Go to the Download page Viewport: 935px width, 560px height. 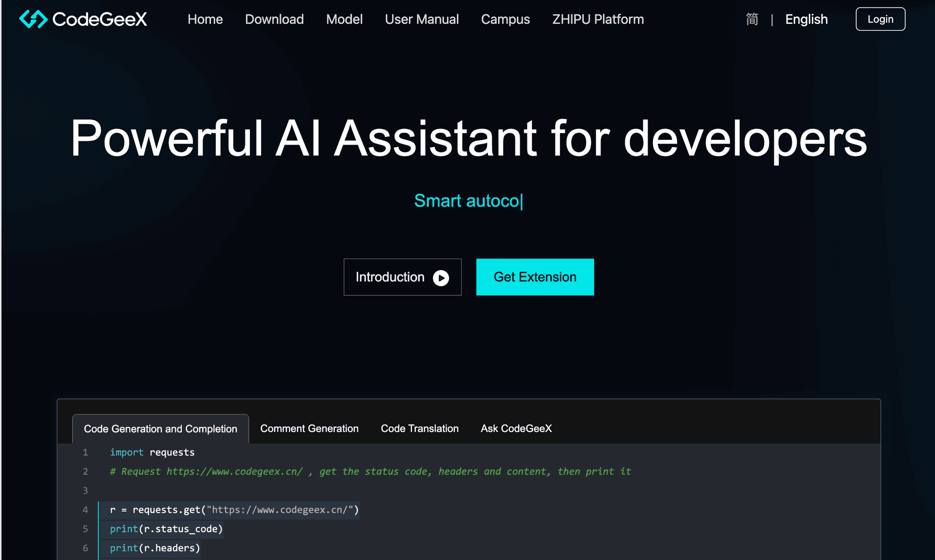pos(274,19)
